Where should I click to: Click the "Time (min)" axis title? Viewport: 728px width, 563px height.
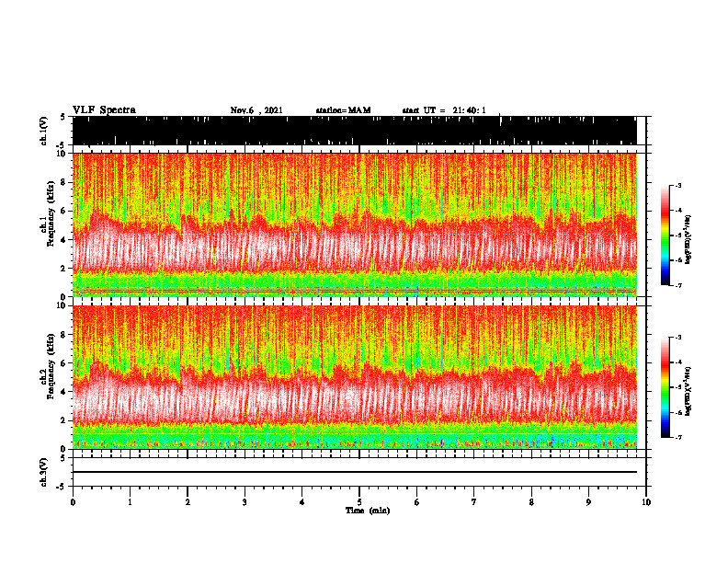368,511
